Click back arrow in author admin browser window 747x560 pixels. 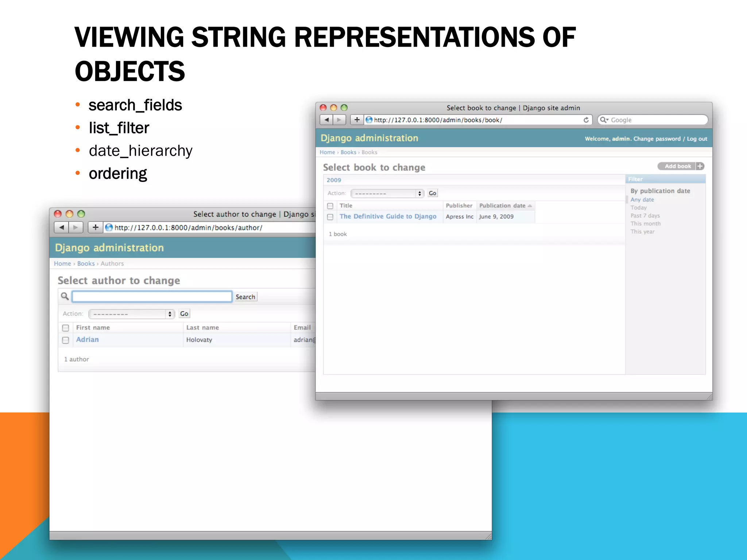(x=62, y=227)
